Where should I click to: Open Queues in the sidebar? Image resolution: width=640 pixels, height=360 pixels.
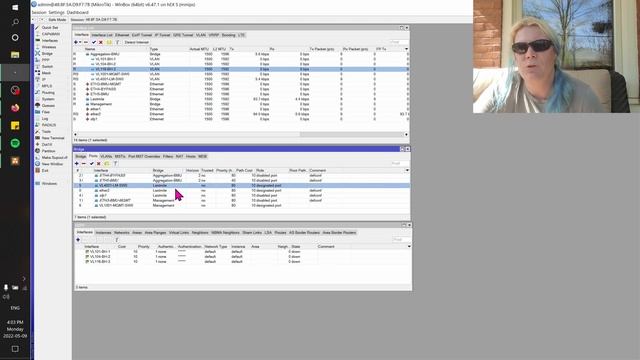point(48,106)
